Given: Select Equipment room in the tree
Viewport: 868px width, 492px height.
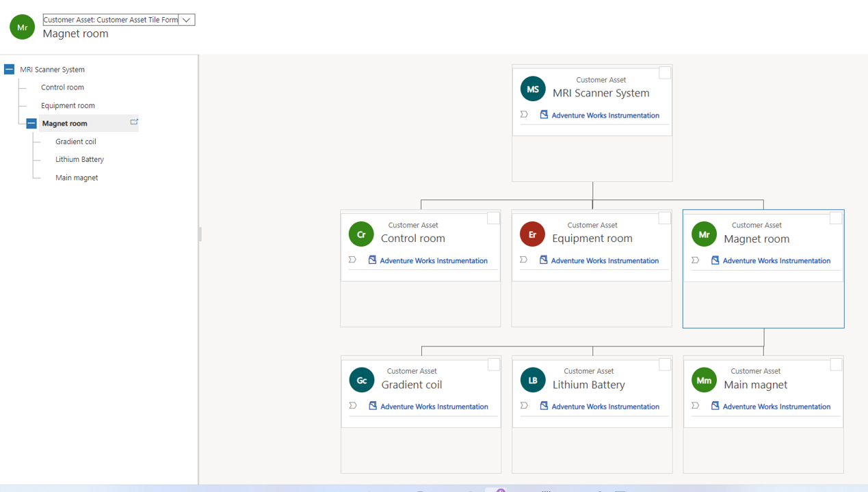Looking at the screenshot, I should click(x=68, y=105).
